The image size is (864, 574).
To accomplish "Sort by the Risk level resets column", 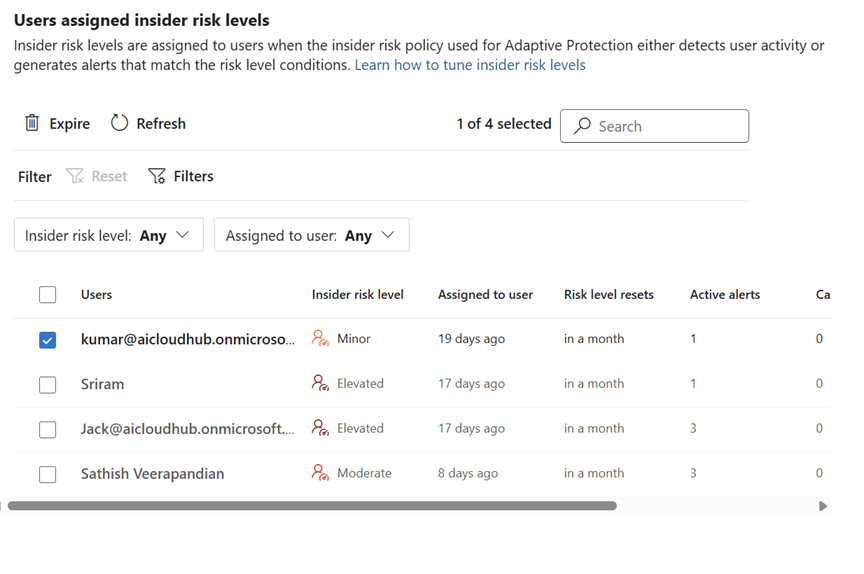I will 608,295.
